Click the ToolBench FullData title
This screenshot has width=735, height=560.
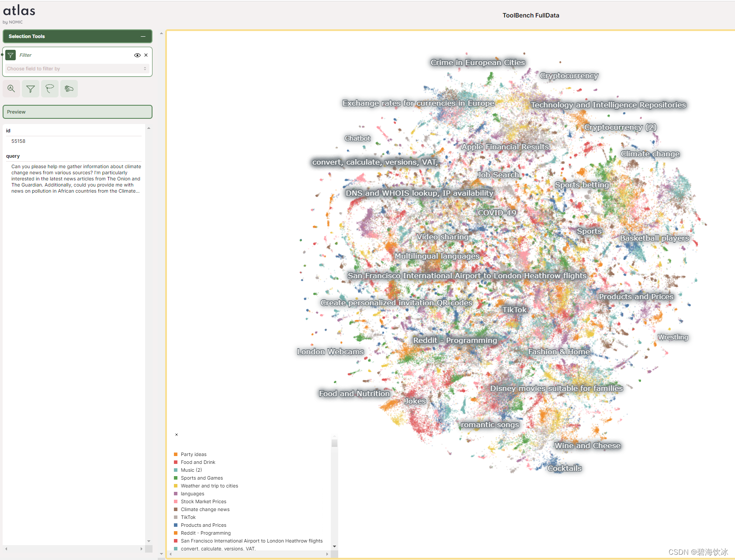point(530,15)
